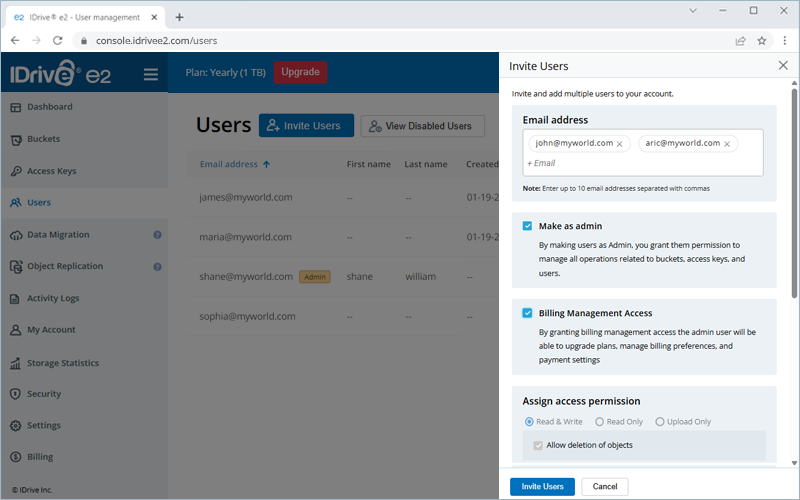Viewport: 800px width, 500px height.
Task: Select the Read Only permission option
Action: tap(600, 422)
